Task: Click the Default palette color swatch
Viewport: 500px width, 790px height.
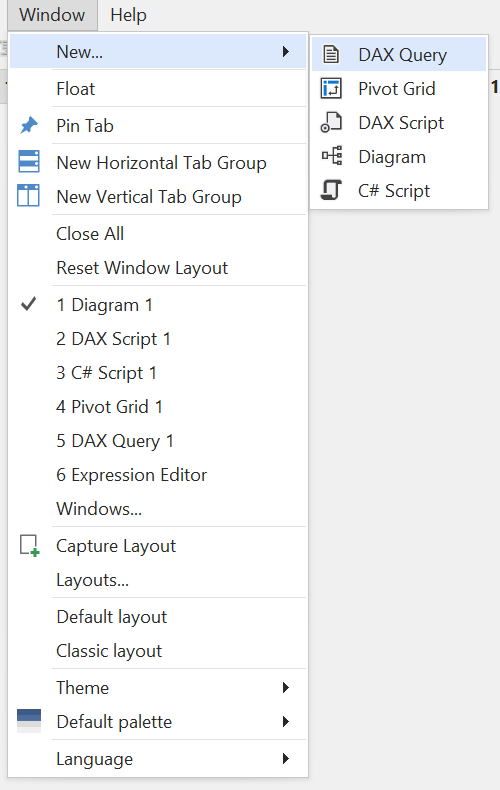Action: pos(29,720)
